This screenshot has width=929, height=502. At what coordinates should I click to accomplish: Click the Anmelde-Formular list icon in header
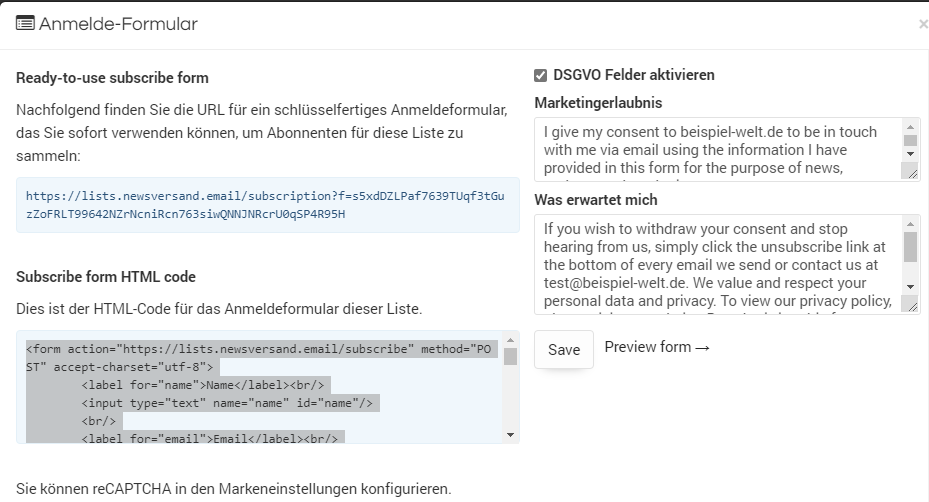[25, 24]
